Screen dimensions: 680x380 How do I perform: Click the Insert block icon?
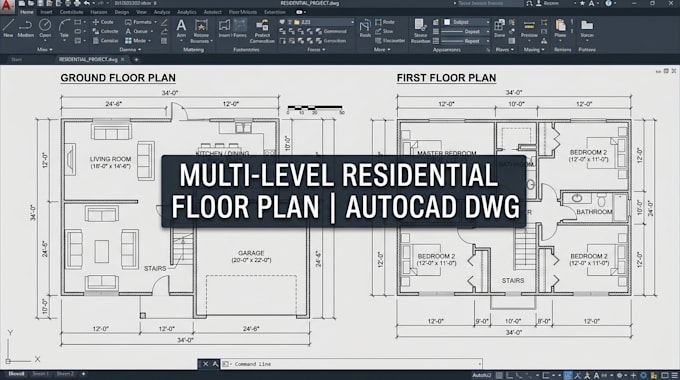(225, 25)
